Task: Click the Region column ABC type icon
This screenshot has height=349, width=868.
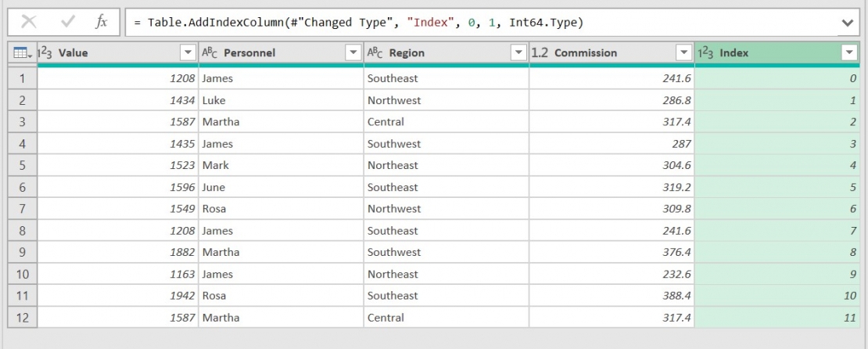Action: tap(375, 52)
